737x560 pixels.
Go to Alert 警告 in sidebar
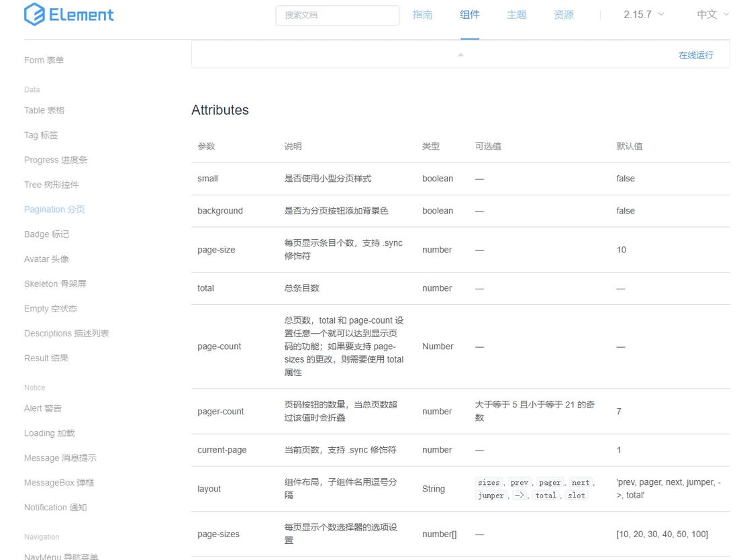43,408
